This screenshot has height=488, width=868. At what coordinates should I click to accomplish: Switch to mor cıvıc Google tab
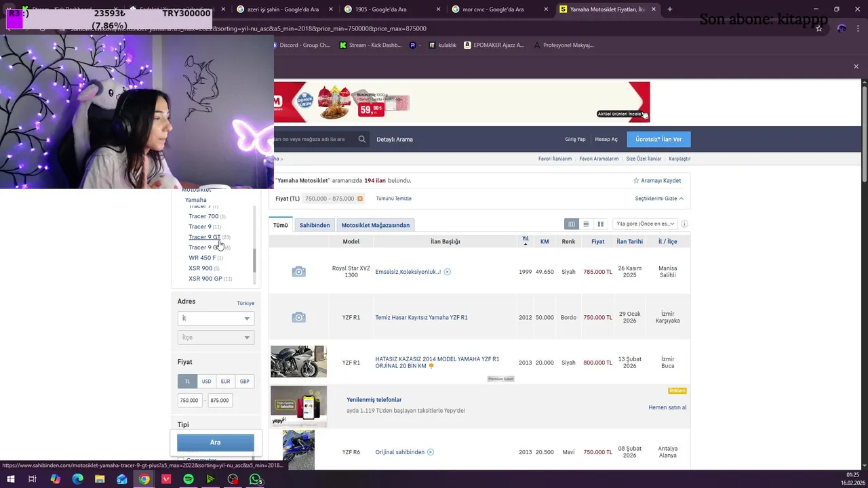[493, 9]
